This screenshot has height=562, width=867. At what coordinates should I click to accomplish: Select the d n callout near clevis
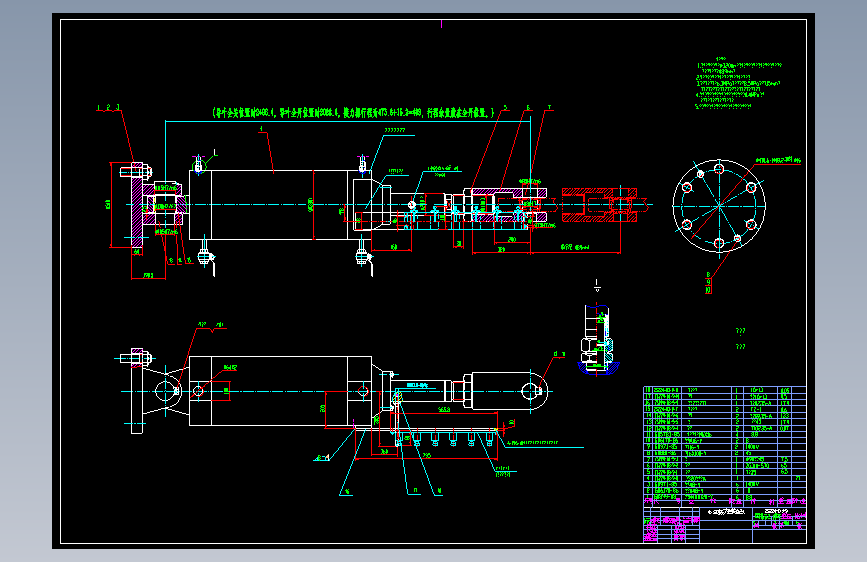click(x=559, y=354)
